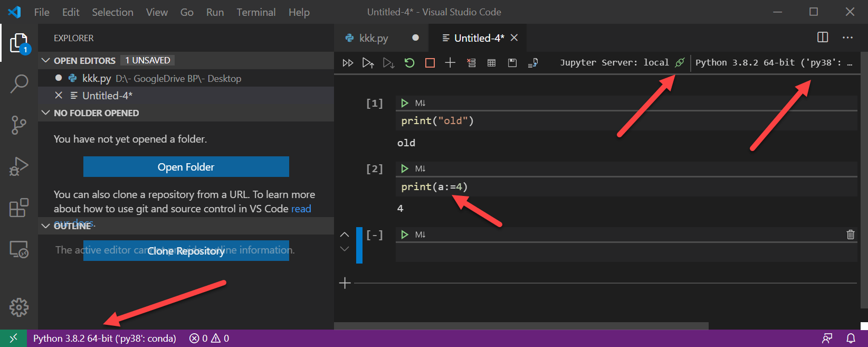This screenshot has width=868, height=347.
Task: Click into the empty code cell editor
Action: point(626,252)
